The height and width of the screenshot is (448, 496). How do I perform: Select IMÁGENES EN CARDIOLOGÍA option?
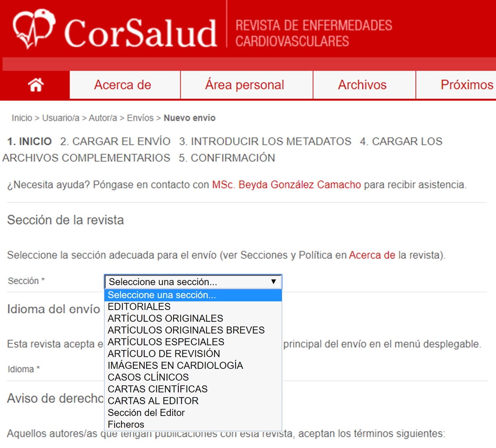coord(175,366)
